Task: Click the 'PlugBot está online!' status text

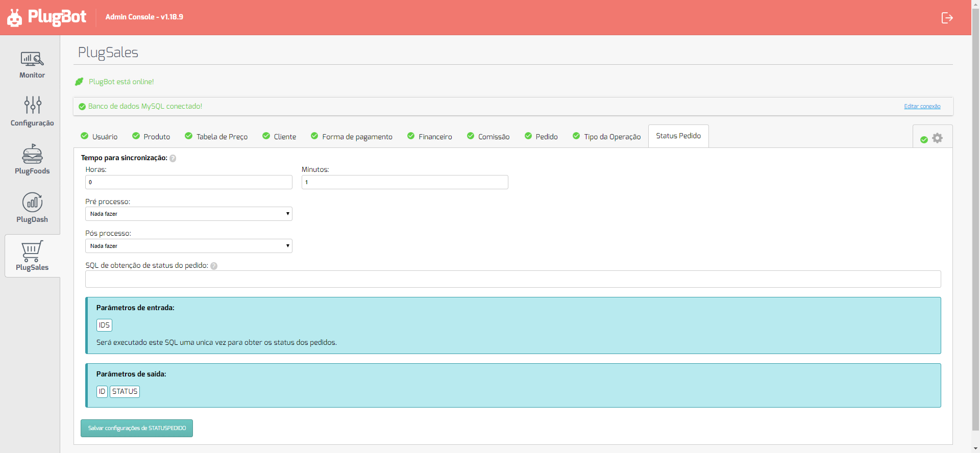Action: point(121,82)
